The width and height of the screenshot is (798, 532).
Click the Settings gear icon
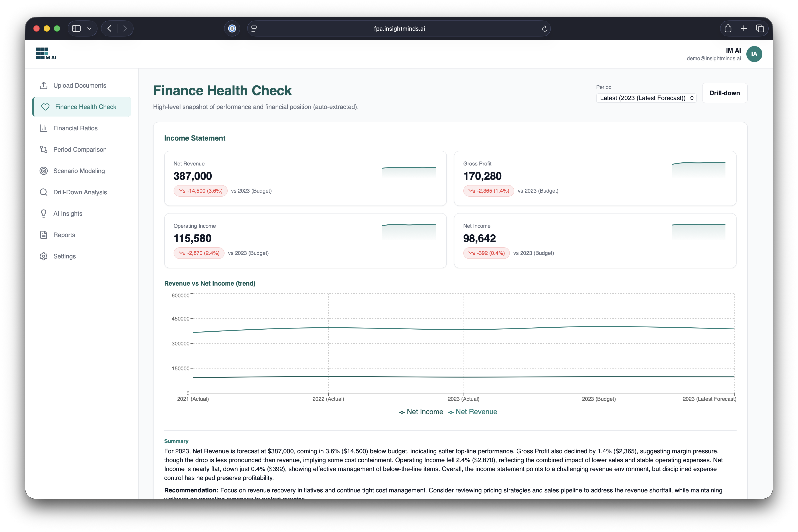tap(43, 256)
